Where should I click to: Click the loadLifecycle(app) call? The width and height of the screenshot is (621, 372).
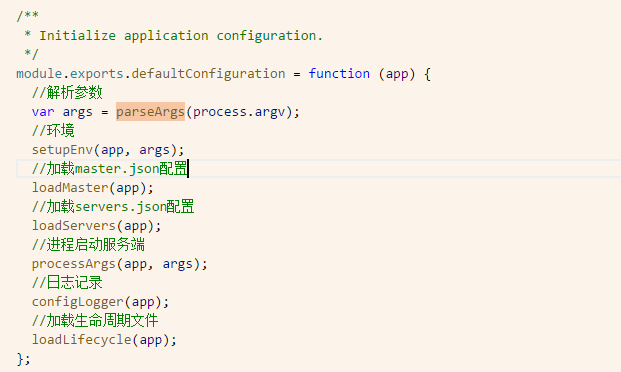click(104, 340)
